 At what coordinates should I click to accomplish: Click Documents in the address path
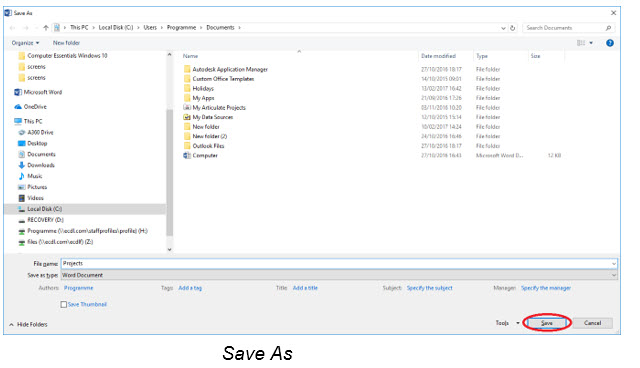click(x=220, y=28)
